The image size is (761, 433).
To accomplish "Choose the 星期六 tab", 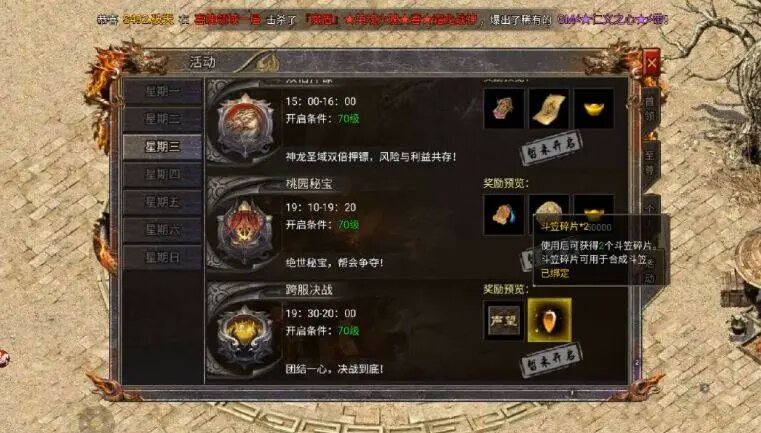I will coord(162,230).
